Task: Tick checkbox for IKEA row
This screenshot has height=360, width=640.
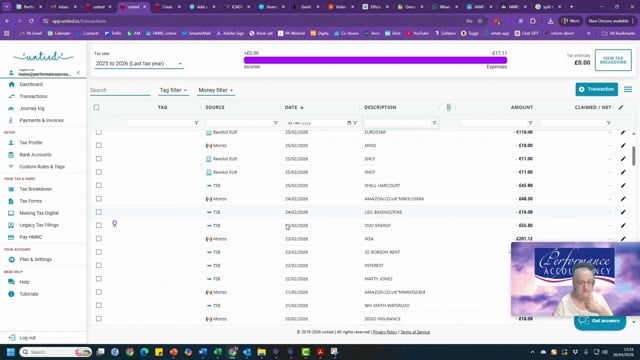Action: (99, 239)
